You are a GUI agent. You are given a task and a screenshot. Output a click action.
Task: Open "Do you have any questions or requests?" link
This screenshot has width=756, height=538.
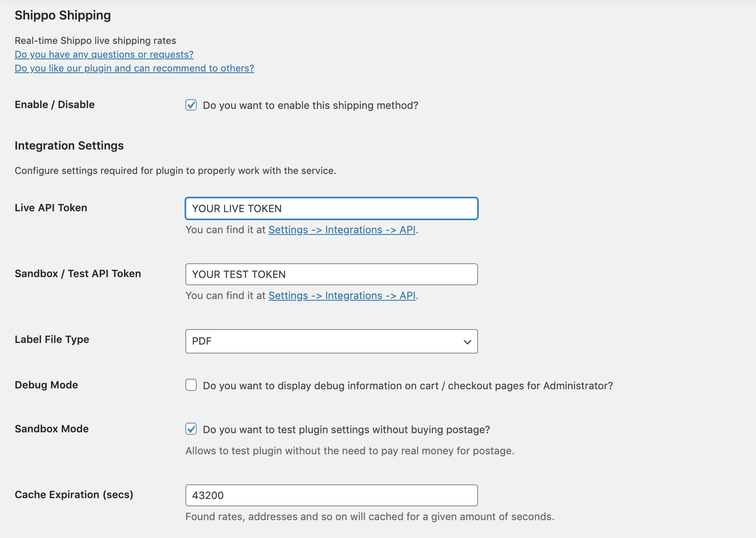pos(104,54)
